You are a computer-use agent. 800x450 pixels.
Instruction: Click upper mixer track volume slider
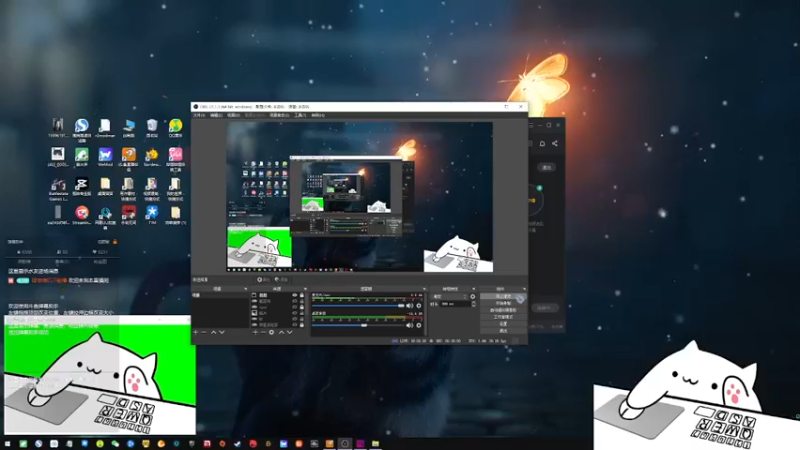pyautogui.click(x=358, y=306)
